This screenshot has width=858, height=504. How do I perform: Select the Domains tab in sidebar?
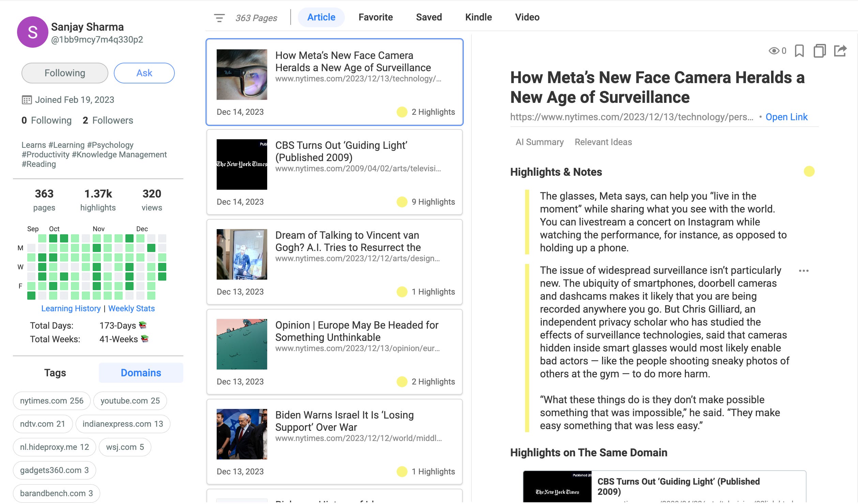141,373
